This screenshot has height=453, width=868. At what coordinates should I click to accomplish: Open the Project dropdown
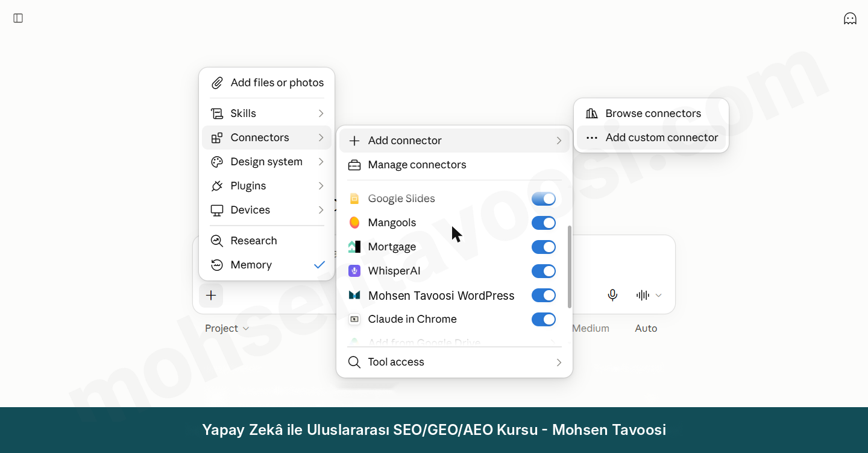coord(227,328)
